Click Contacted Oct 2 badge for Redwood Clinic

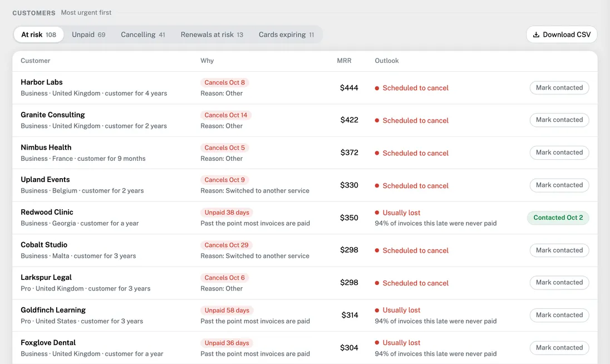558,218
